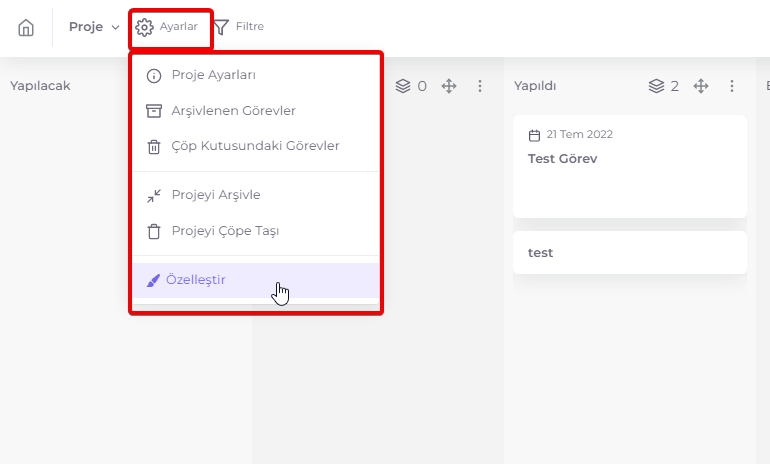Click Özelleştir in the settings menu
Viewport: 770px width, 464px height.
point(255,280)
